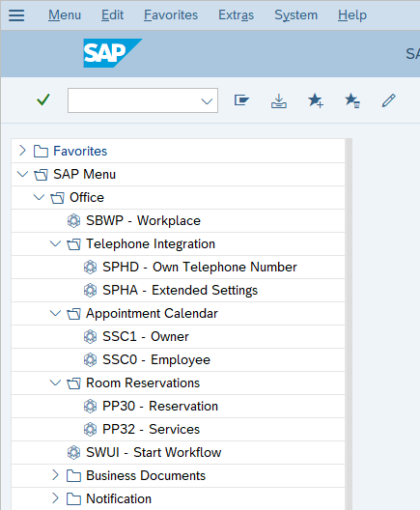Select SSC1 - Owner text
The height and width of the screenshot is (510, 420).
click(x=146, y=337)
